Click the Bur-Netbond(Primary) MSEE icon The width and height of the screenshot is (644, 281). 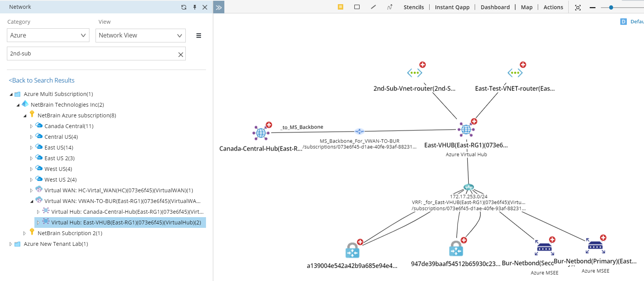coord(595,246)
